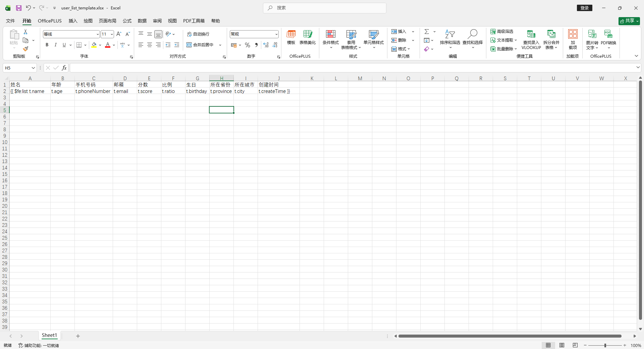Image resolution: width=644 pixels, height=349 pixels.
Task: Click the search box in title bar
Action: coord(325,8)
